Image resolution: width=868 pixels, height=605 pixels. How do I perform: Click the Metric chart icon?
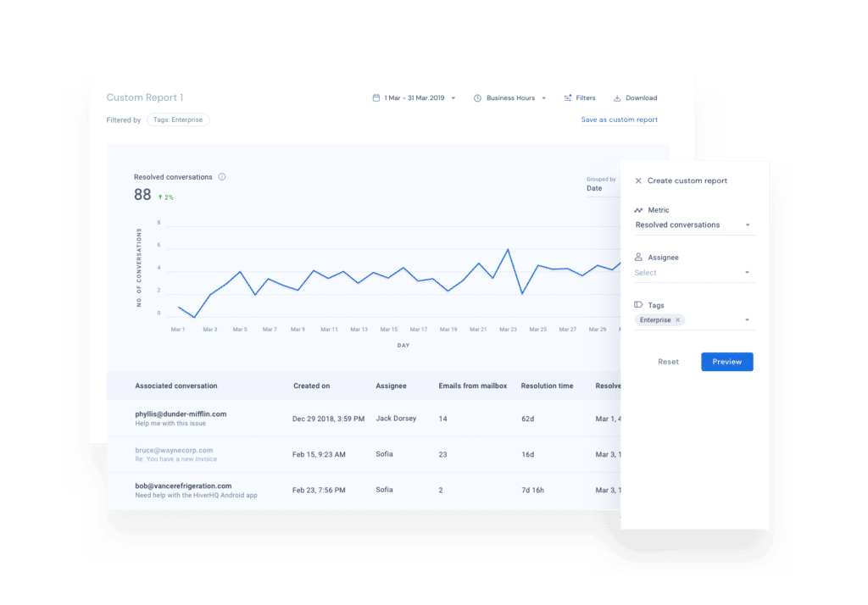(x=638, y=210)
